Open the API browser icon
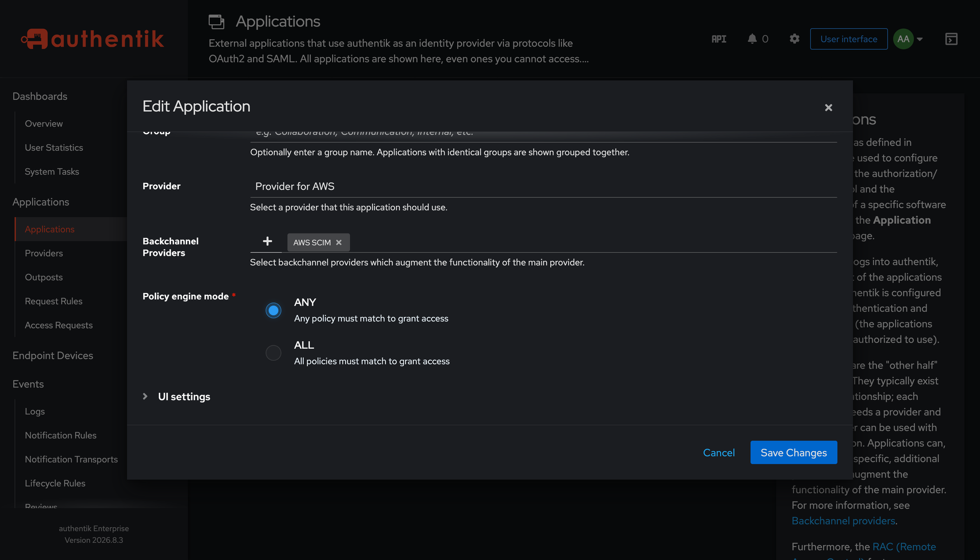This screenshot has height=560, width=980. pyautogui.click(x=719, y=39)
